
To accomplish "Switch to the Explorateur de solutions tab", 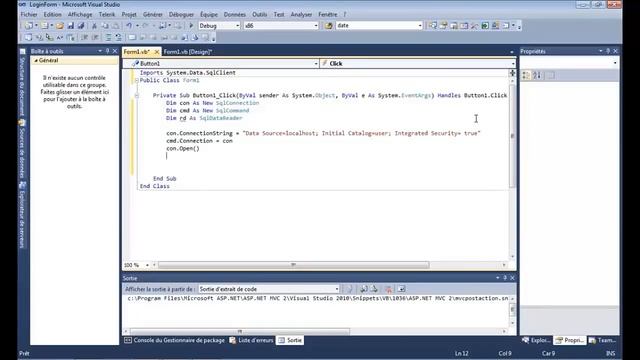I will point(536,340).
